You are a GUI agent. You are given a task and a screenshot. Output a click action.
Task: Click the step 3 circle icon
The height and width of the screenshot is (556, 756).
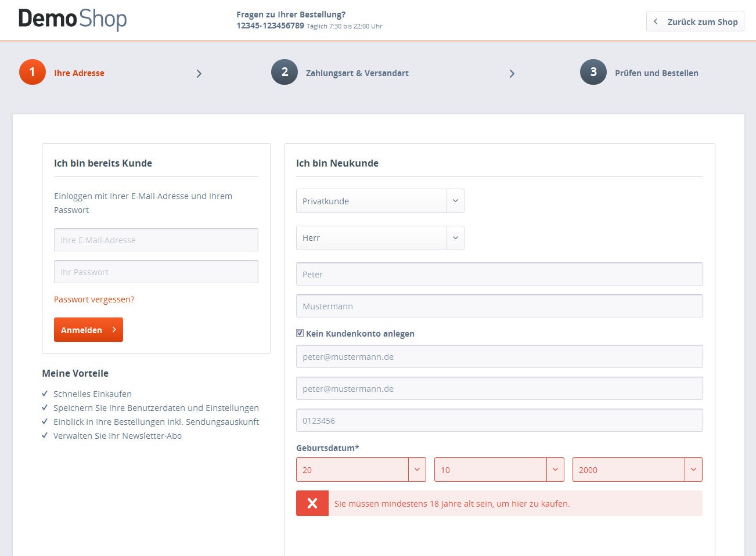593,72
